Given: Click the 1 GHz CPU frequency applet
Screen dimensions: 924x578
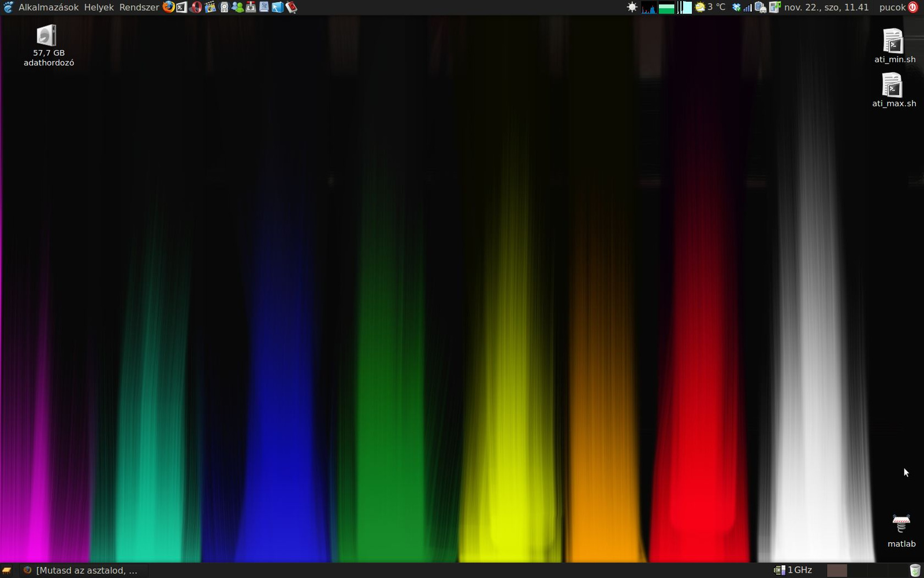Looking at the screenshot, I should tap(793, 570).
